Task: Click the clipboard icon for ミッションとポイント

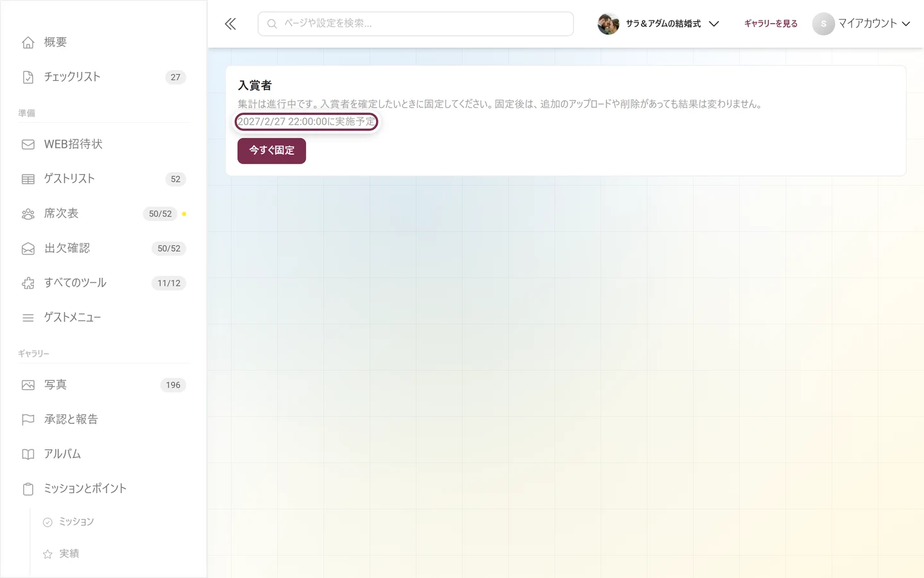Action: coord(28,489)
